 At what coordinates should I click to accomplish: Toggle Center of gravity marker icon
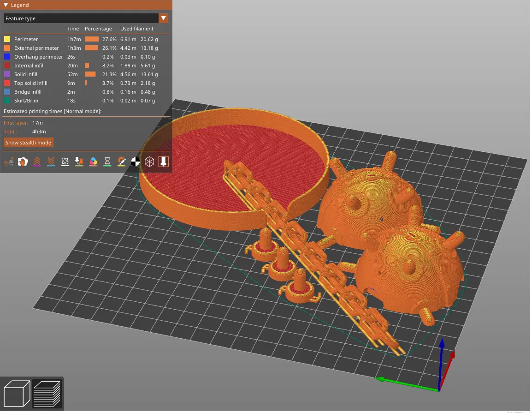point(136,162)
